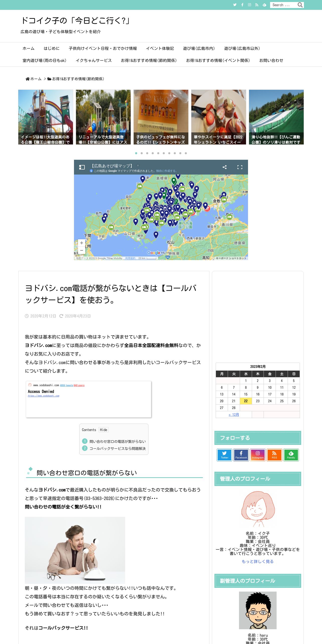Select calendar date 22

246,401
